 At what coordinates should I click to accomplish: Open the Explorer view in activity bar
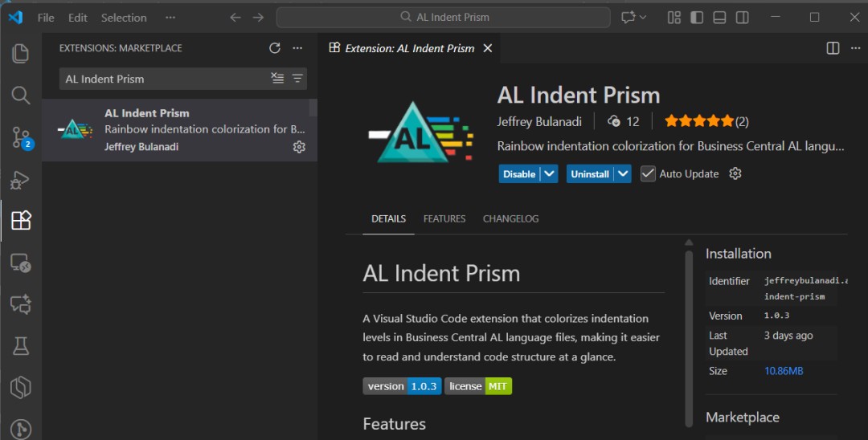tap(20, 54)
